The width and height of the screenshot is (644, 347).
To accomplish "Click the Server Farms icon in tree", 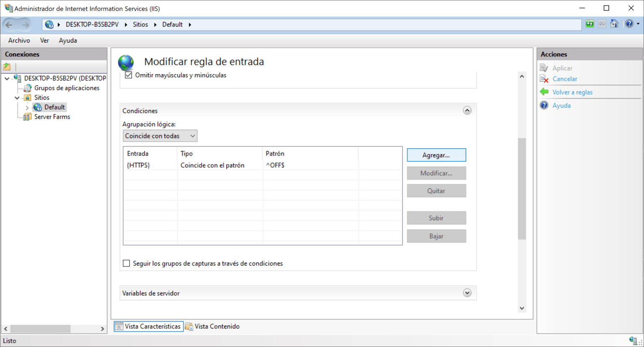I will point(27,117).
